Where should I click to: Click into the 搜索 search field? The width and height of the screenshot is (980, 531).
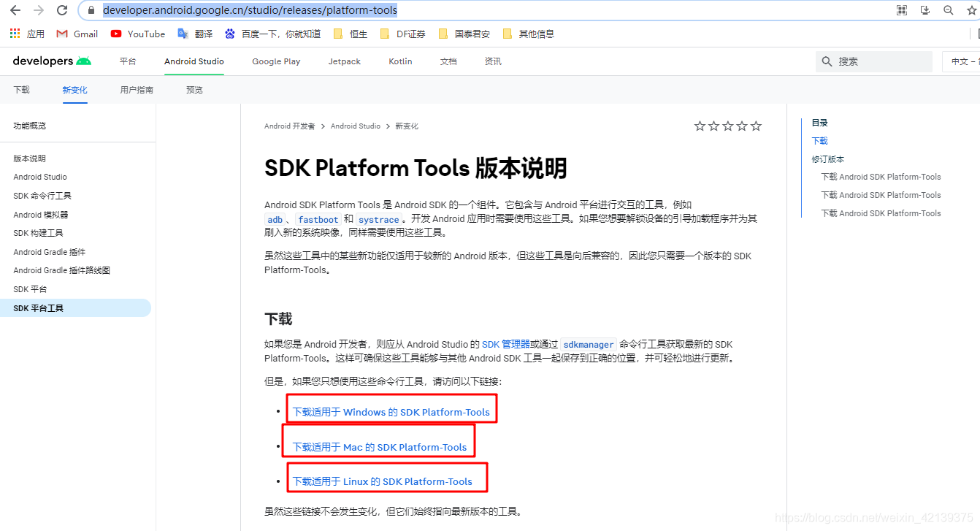pos(874,61)
